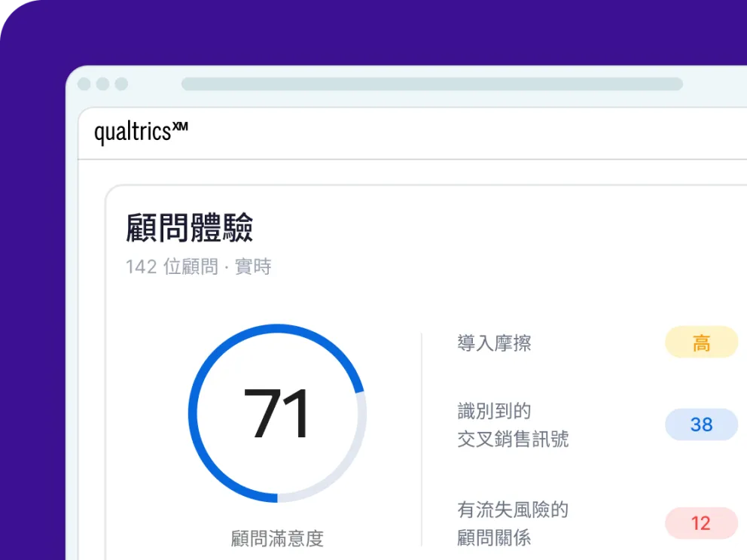Viewport: 747px width, 560px height.
Task: Click the 顧問滿意度 label
Action: tap(277, 539)
